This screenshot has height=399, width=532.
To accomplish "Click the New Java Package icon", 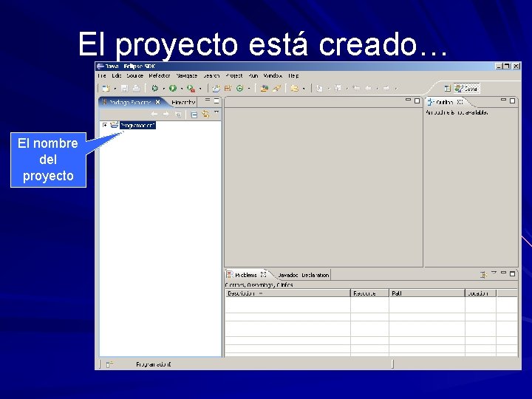I will coord(228,89).
